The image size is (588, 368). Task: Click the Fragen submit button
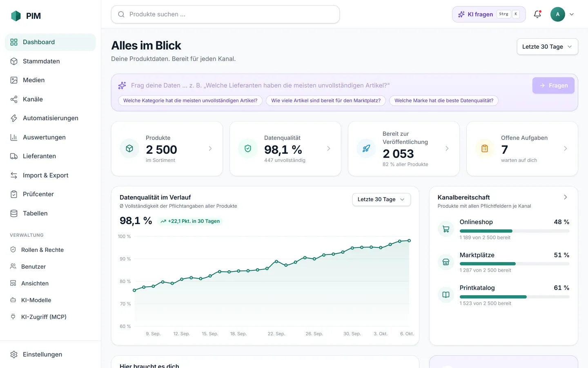[553, 85]
